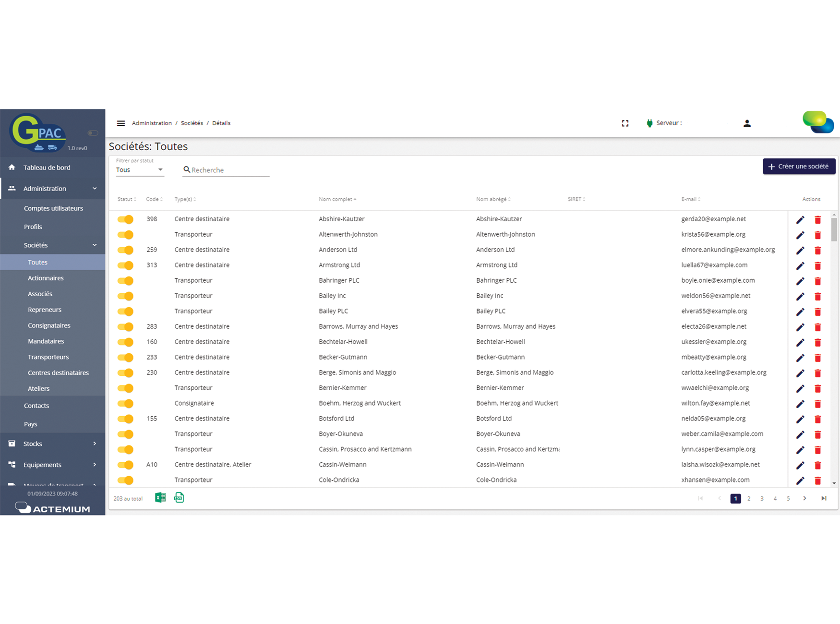
Task: Click Créer une société button
Action: click(799, 167)
